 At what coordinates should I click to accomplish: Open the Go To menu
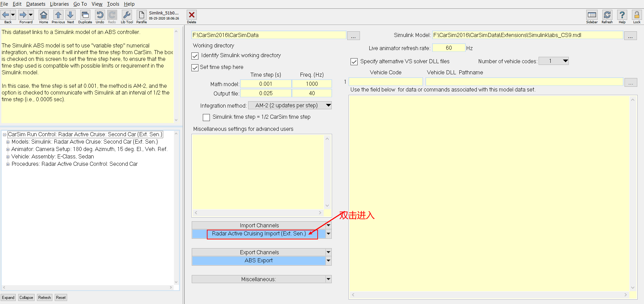pos(80,4)
